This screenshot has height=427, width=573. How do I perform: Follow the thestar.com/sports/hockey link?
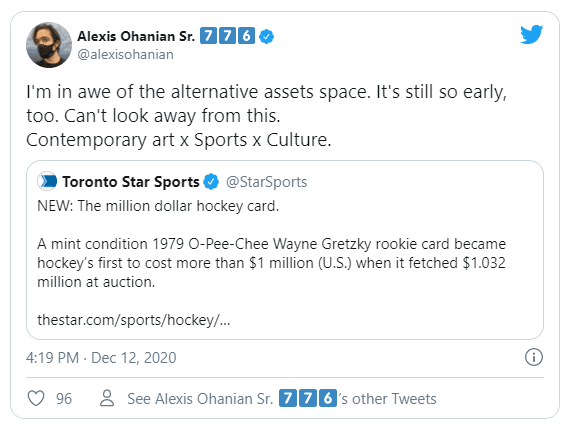click(x=134, y=320)
